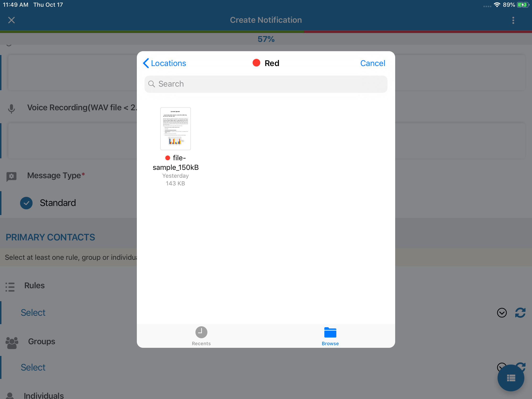Tap the Rules label

point(34,285)
